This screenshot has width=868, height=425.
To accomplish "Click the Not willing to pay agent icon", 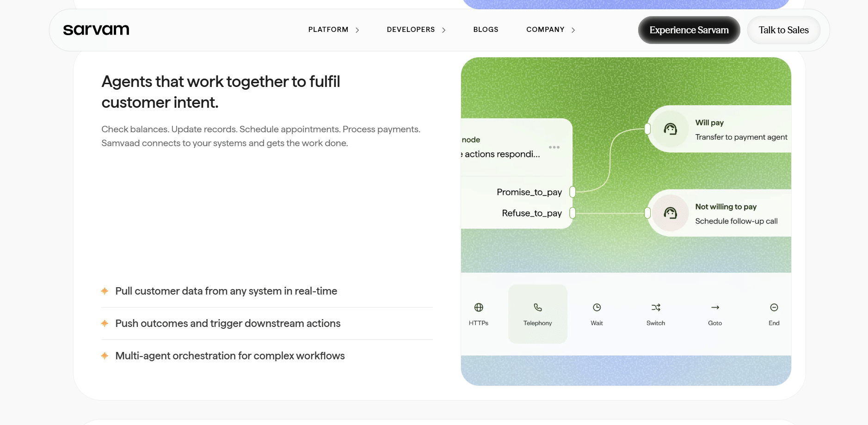I will (x=670, y=213).
